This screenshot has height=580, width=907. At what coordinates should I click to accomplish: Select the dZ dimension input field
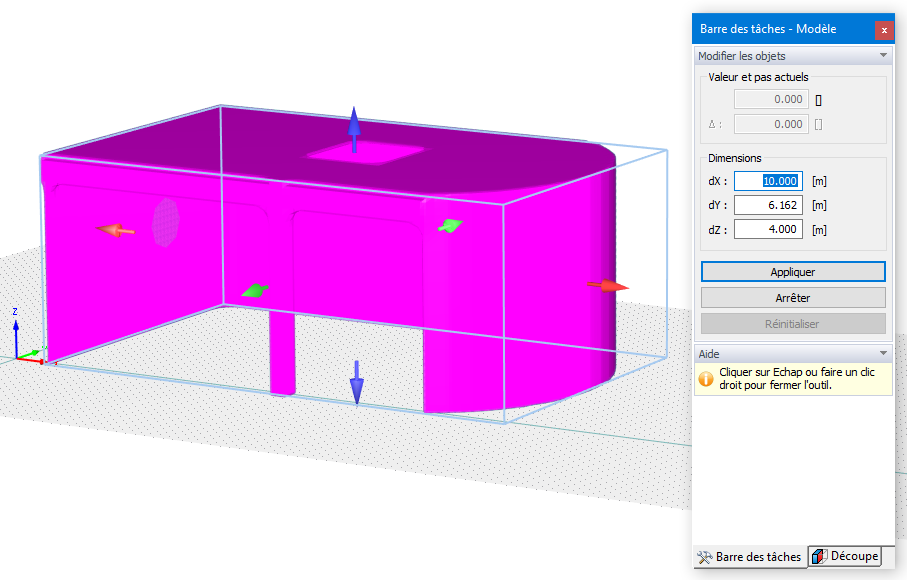tap(768, 230)
